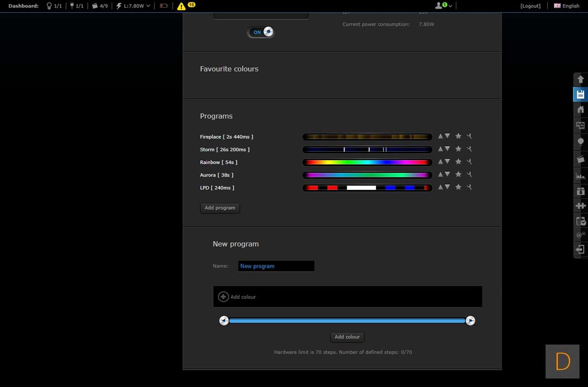Mark Rainbow program as favourite with star
This screenshot has width=588, height=387.
point(458,161)
